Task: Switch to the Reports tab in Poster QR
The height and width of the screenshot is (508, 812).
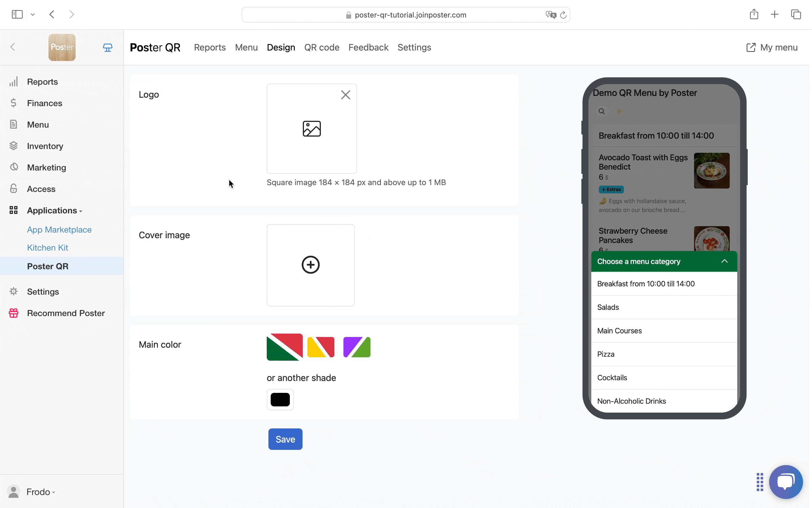Action: point(210,47)
